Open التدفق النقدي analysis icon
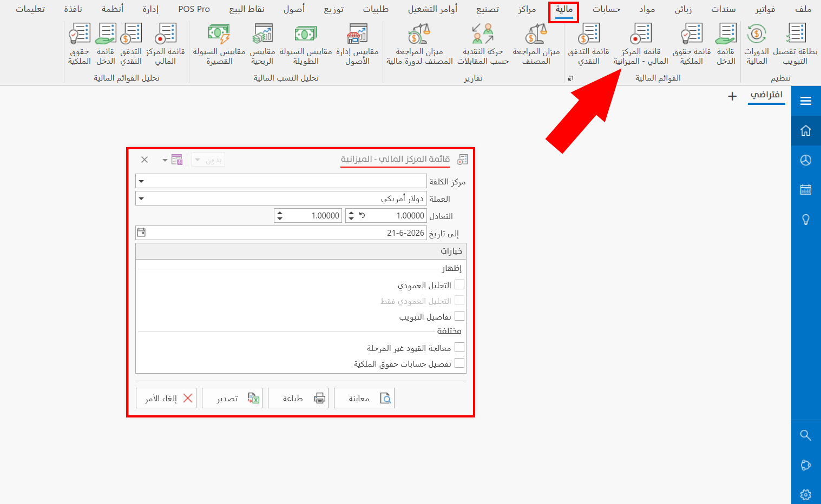The image size is (821, 504). pyautogui.click(x=131, y=44)
